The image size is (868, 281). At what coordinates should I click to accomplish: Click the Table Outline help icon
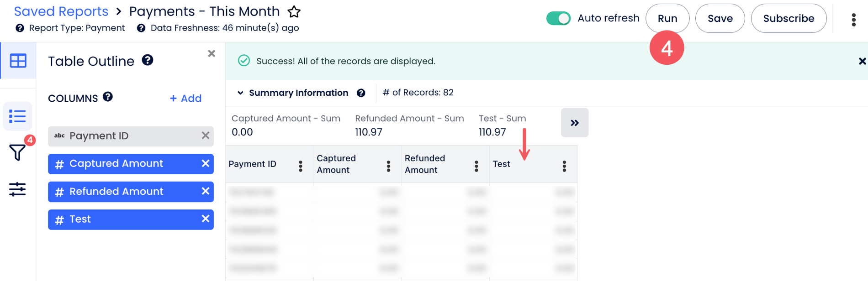pos(148,60)
